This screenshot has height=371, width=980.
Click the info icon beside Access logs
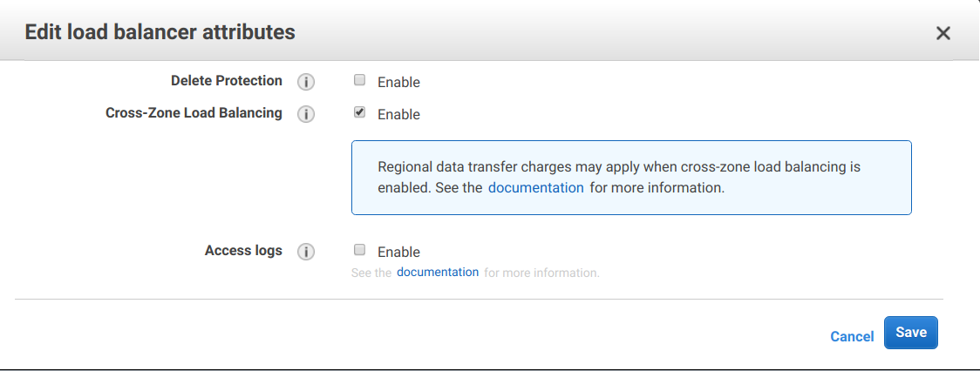[306, 252]
